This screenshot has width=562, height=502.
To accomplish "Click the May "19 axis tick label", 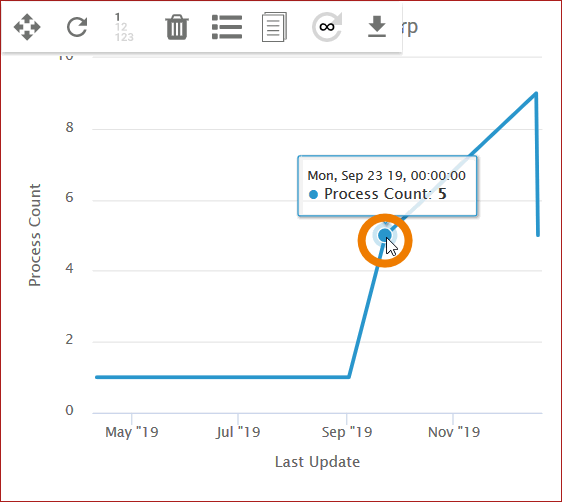I will (x=132, y=432).
